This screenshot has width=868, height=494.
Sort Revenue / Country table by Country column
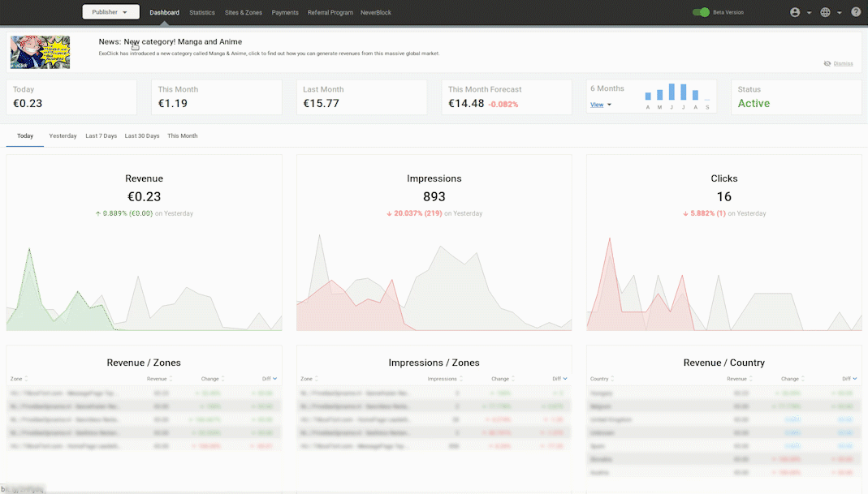pos(602,379)
